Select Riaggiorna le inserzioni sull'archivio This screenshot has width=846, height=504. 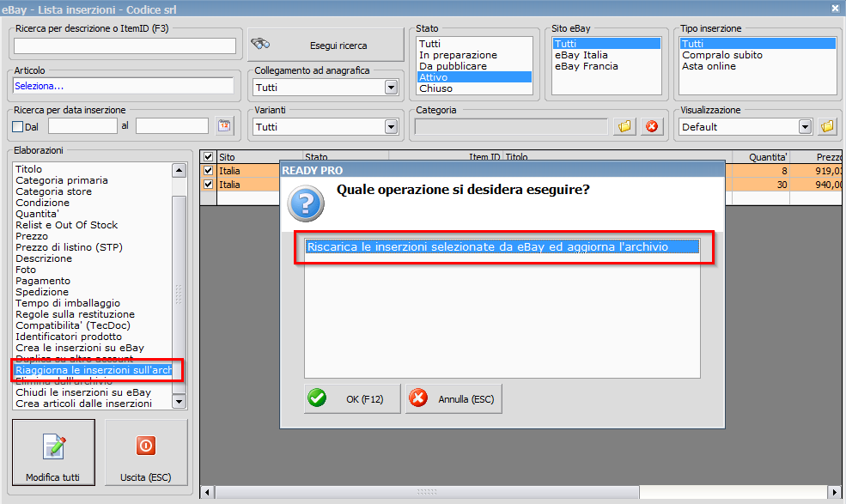93,370
